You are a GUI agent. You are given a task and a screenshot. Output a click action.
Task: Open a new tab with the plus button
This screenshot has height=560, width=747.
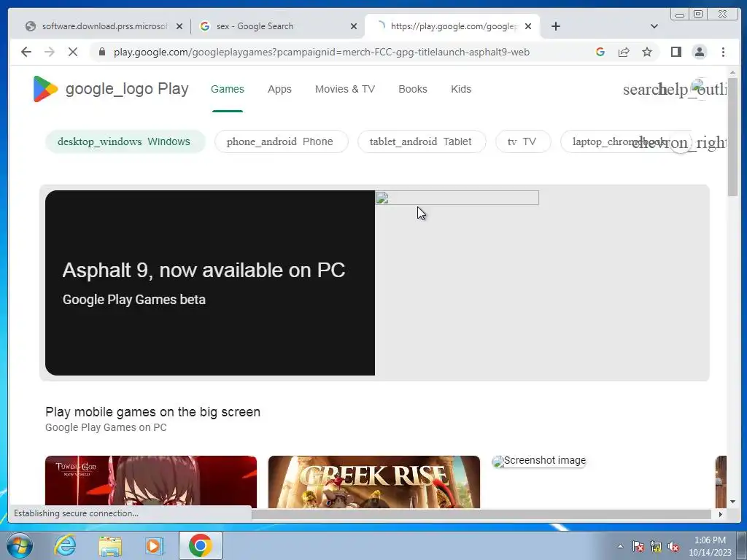pos(555,26)
